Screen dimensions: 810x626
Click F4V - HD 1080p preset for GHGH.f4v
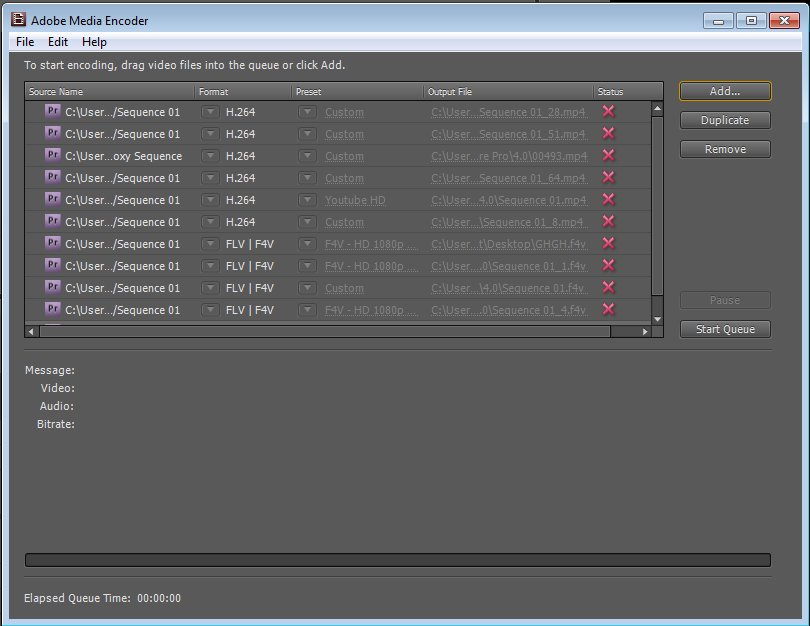pyautogui.click(x=371, y=244)
